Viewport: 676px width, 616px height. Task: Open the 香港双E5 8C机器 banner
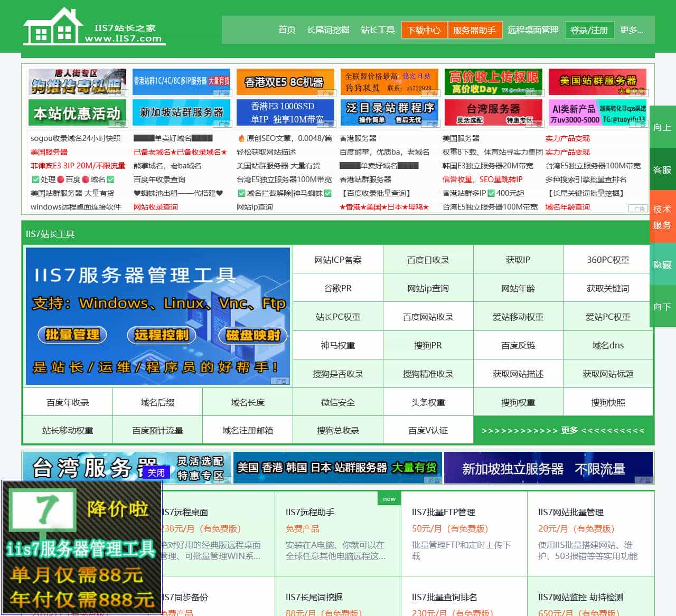pos(285,82)
